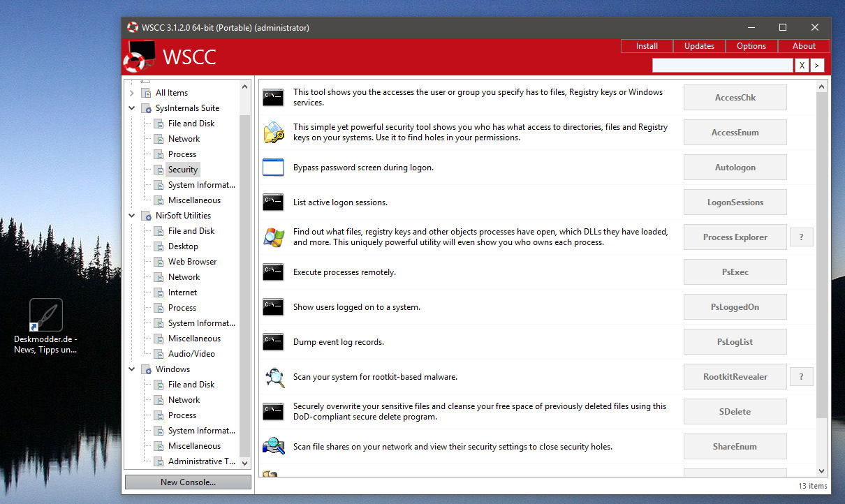Image resolution: width=845 pixels, height=504 pixels.
Task: Clear the search with X button
Action: point(802,65)
